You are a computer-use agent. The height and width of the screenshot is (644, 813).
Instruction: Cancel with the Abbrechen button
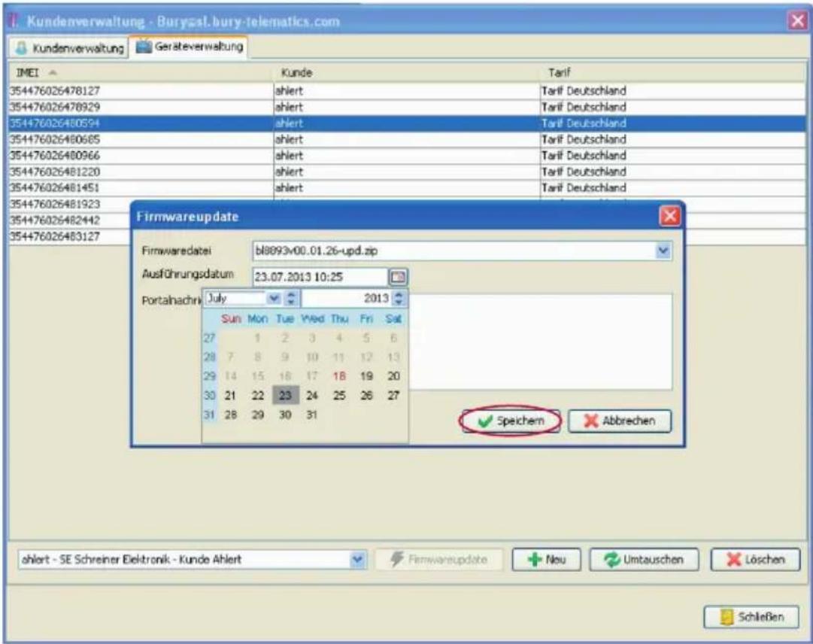pos(620,421)
